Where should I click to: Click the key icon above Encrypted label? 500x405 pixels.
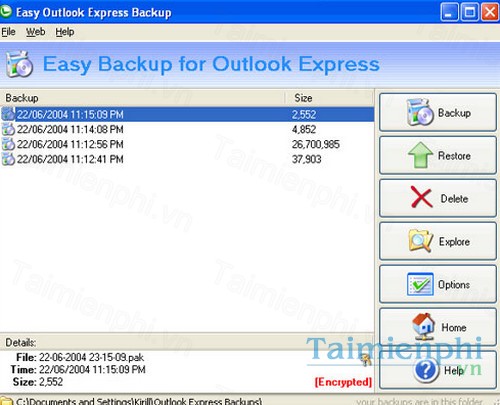tap(366, 360)
